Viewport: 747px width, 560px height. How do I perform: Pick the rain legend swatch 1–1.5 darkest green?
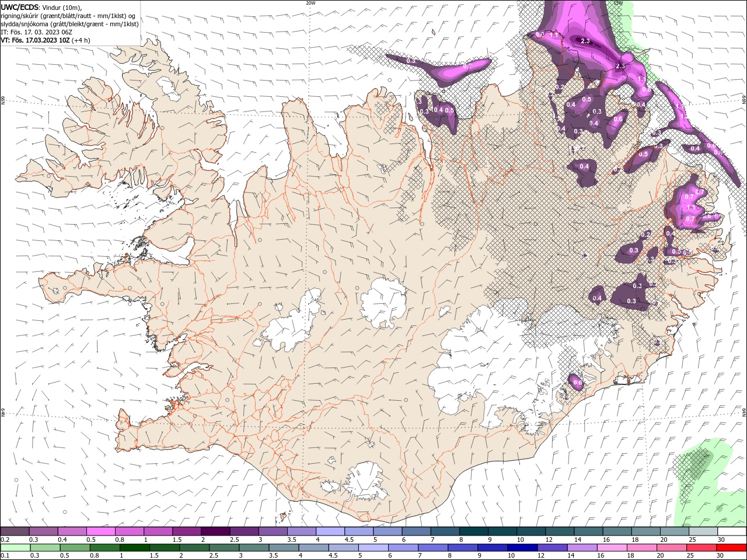[x=135, y=548]
